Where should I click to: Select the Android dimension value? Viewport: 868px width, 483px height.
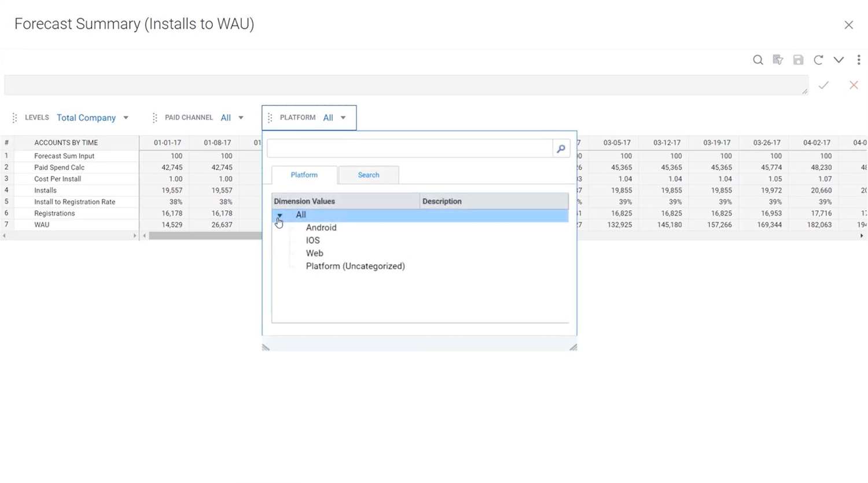pyautogui.click(x=321, y=227)
